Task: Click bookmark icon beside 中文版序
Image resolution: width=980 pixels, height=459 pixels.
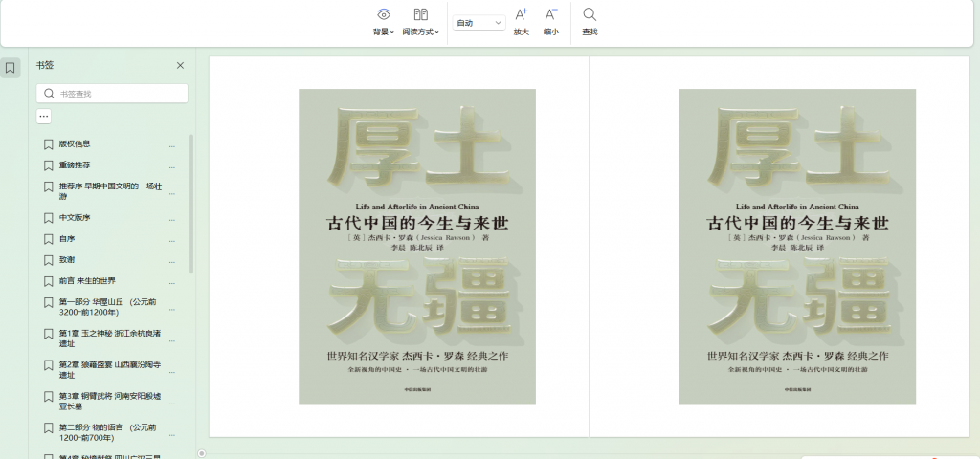Action: click(48, 218)
